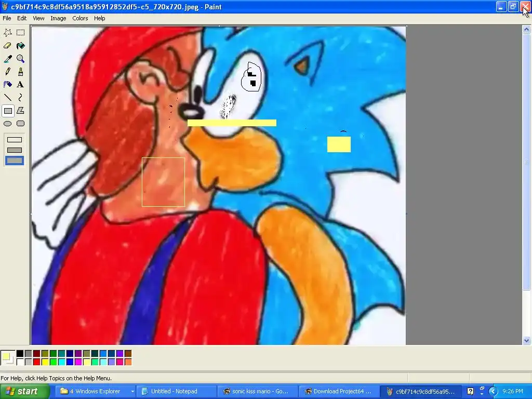
Task: Pick the purple palette color
Action: coord(78,353)
